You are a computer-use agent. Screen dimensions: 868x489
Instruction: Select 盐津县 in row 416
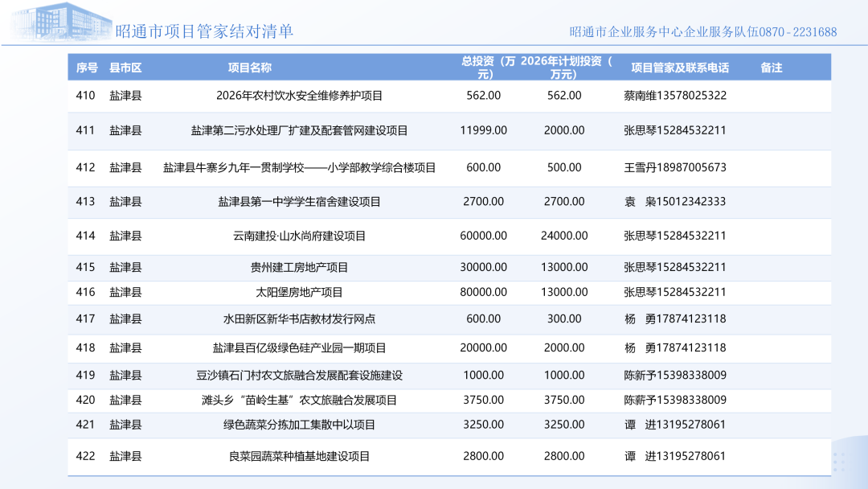tap(125, 293)
